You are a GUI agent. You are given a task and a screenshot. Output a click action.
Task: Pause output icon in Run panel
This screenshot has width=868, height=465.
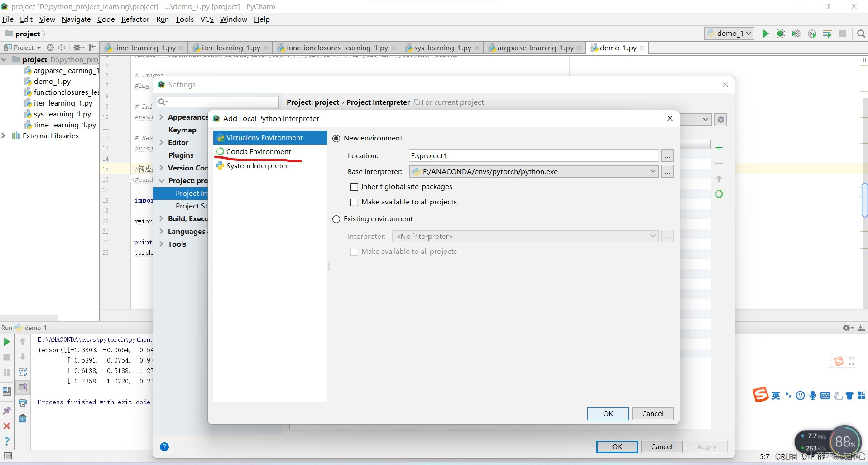(7, 373)
